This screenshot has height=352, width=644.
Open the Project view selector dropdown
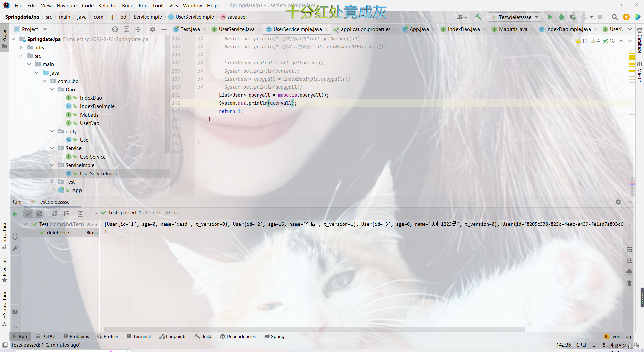(x=45, y=29)
